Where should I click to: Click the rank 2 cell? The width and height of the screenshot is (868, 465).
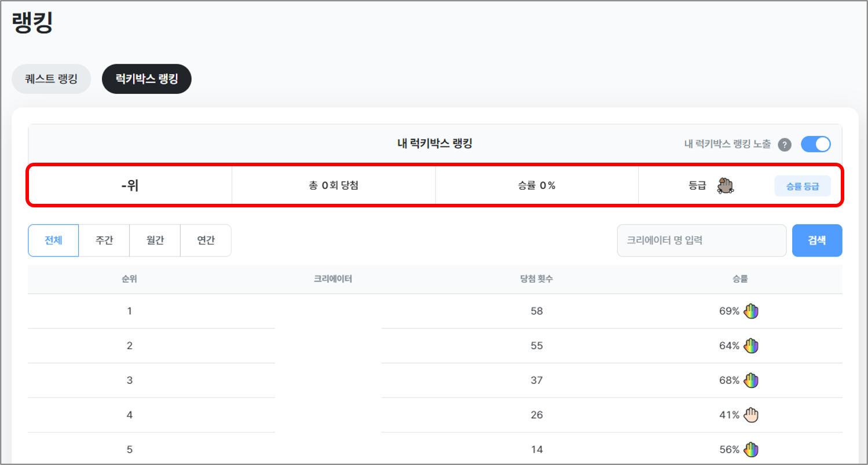click(130, 346)
